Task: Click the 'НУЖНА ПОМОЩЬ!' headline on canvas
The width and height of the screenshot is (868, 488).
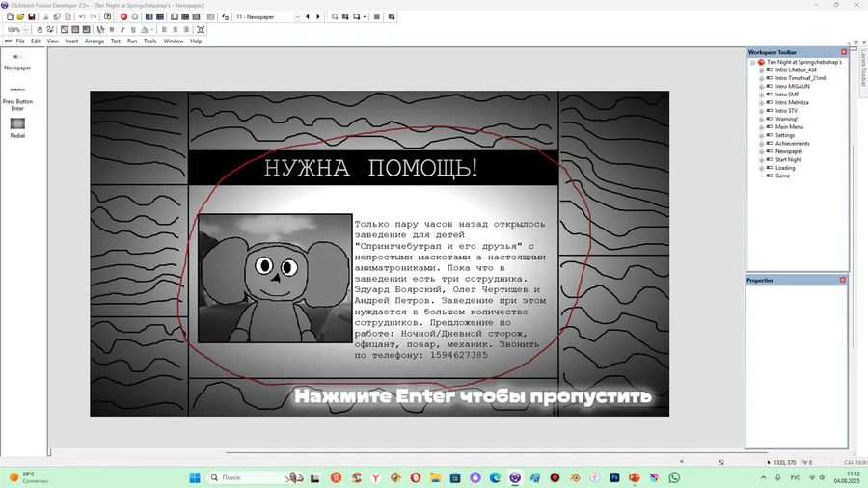Action: 370,168
